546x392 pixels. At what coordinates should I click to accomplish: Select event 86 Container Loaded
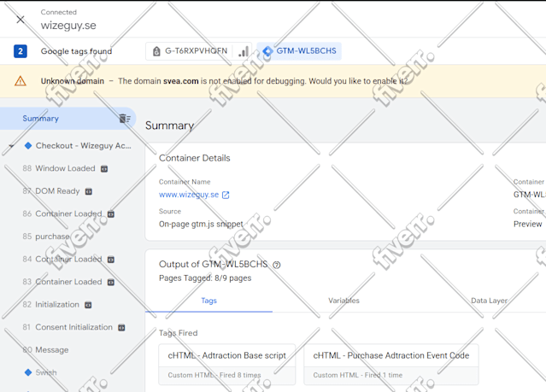(62, 214)
